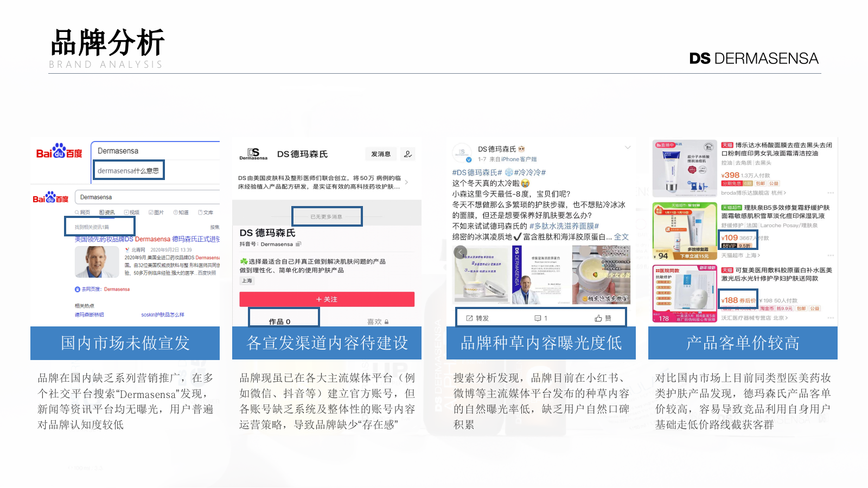
Task: Open the Mango Mask jar image in the Weibo post
Action: click(482, 274)
